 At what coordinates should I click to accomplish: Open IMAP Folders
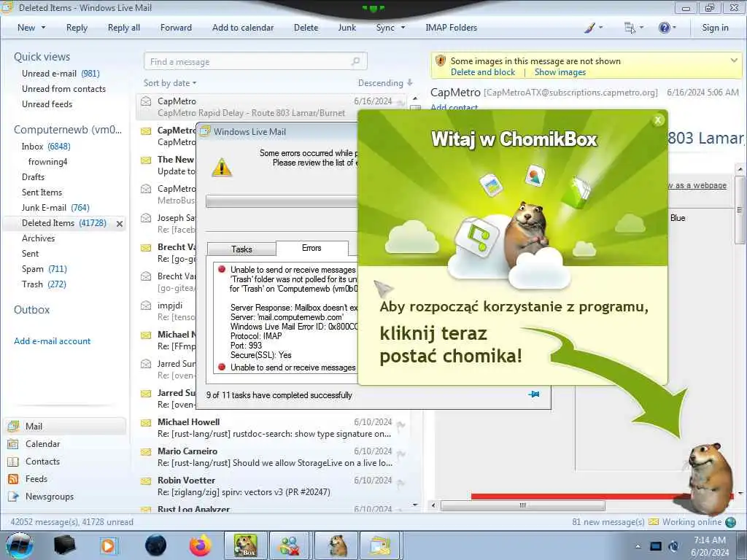pyautogui.click(x=451, y=28)
